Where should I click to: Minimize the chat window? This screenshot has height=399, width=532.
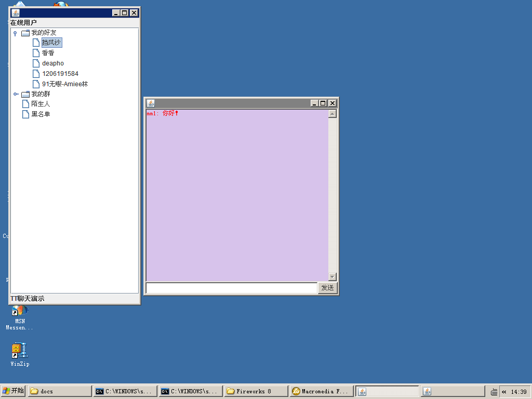314,103
